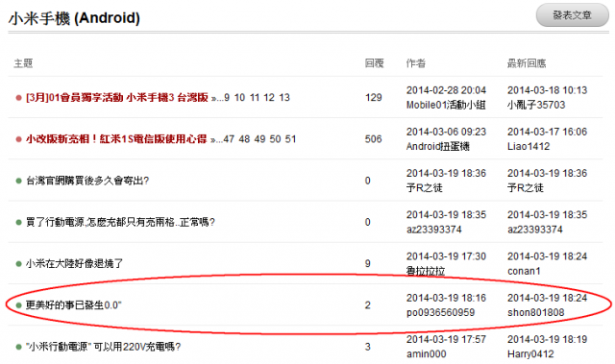
Task: Go to page 10 of 小米手機3 thread
Action: tap(239, 98)
